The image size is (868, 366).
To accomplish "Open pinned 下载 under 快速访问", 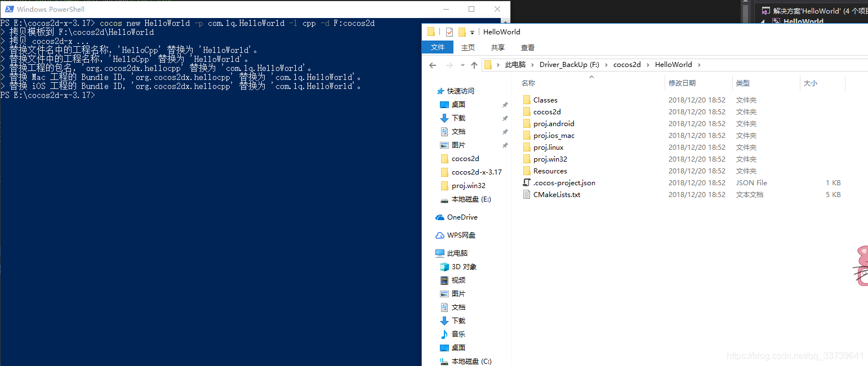I will 459,118.
